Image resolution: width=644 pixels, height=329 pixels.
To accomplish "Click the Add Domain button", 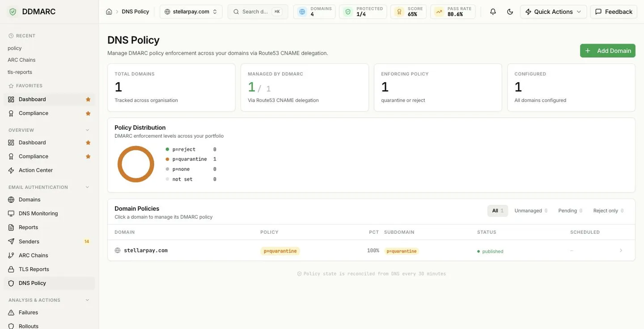I will coord(608,51).
